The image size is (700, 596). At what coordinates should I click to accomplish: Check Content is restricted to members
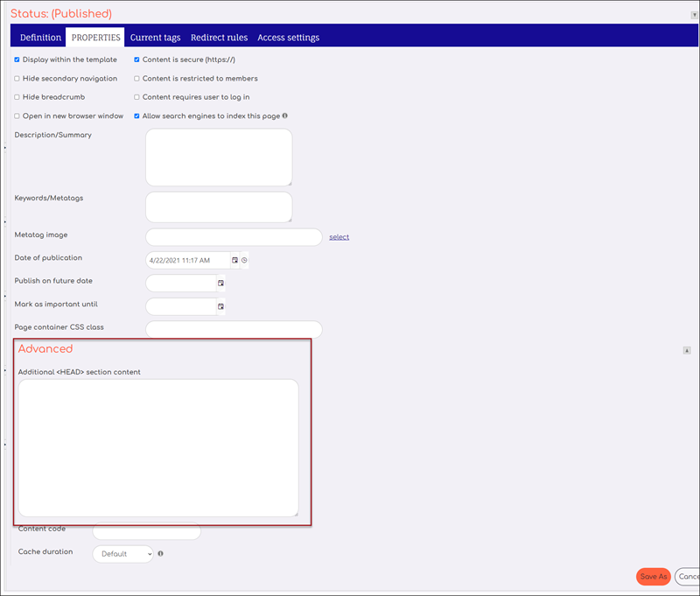136,79
